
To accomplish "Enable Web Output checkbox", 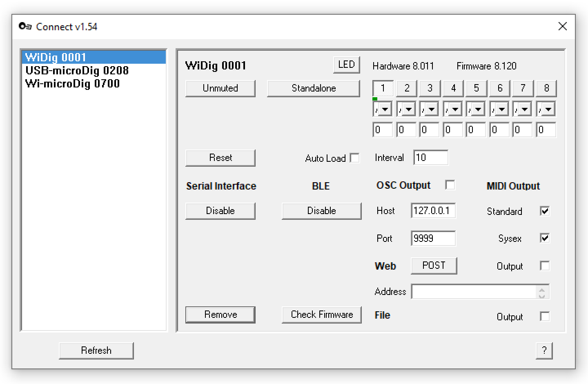I will [545, 266].
